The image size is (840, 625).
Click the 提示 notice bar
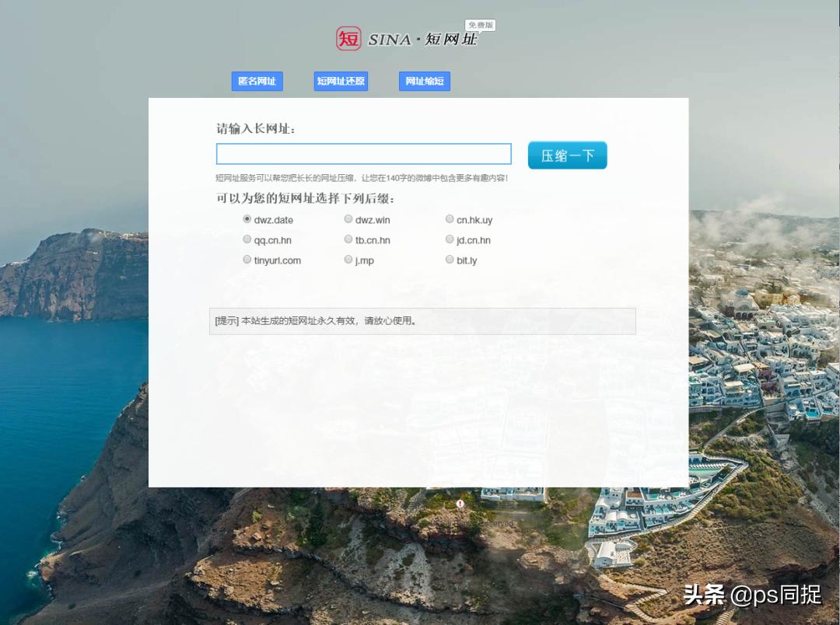pos(422,320)
